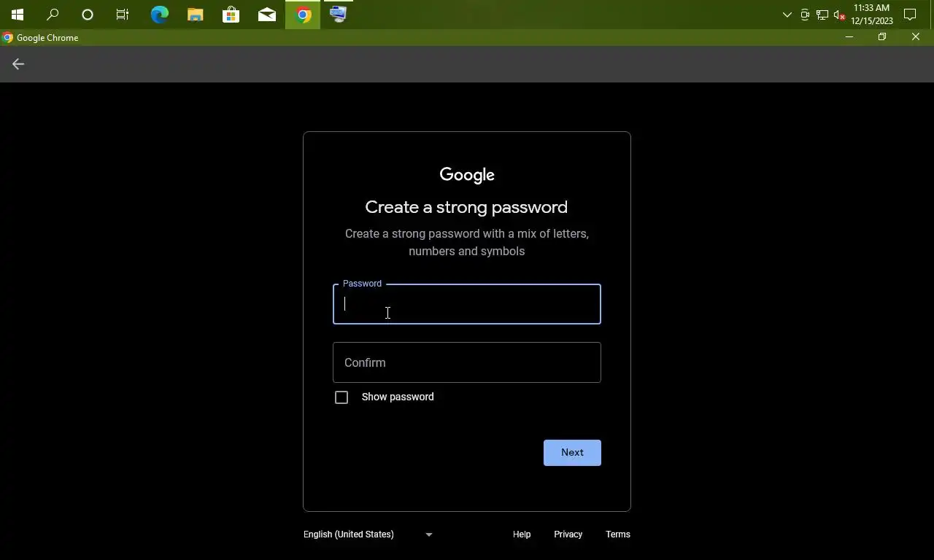The width and height of the screenshot is (934, 560).
Task: Open the Windows Start menu
Action: pos(18,15)
